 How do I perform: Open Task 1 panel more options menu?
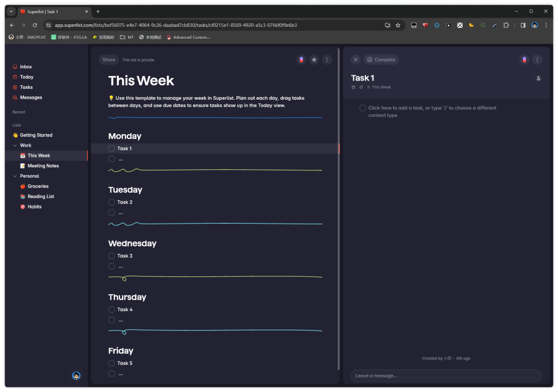pyautogui.click(x=537, y=60)
